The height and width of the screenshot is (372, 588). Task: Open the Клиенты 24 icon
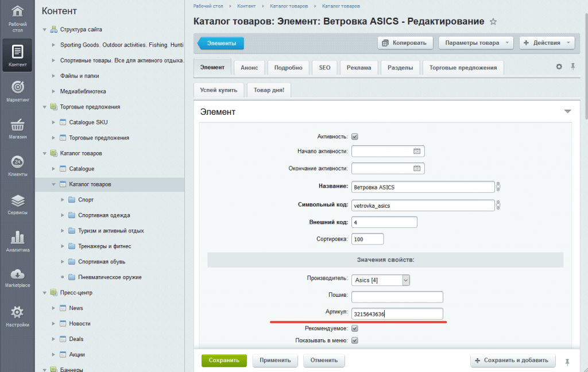coord(17,162)
